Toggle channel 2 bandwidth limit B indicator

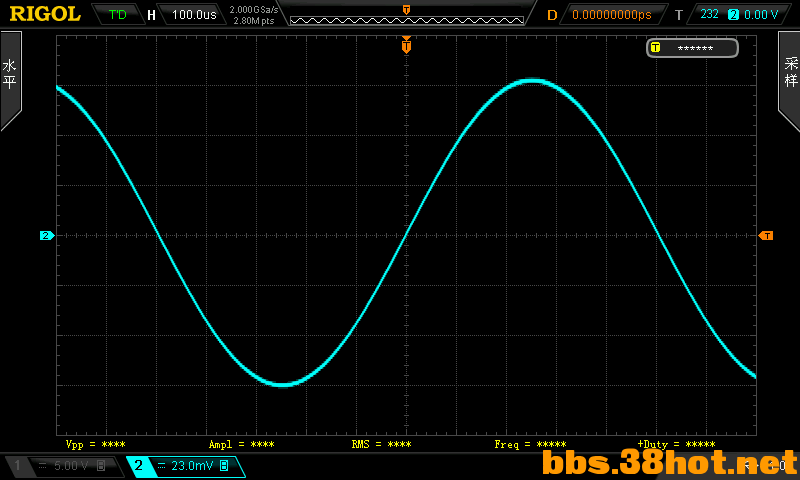coord(223,465)
